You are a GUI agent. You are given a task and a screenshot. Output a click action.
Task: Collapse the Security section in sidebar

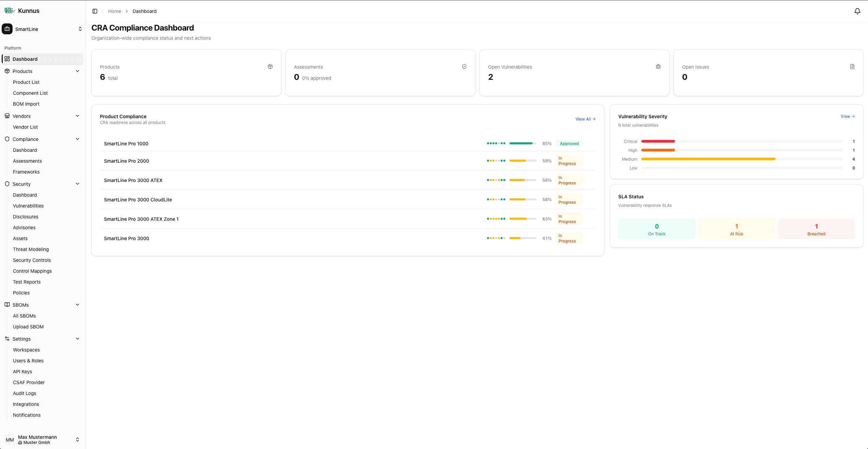click(77, 184)
